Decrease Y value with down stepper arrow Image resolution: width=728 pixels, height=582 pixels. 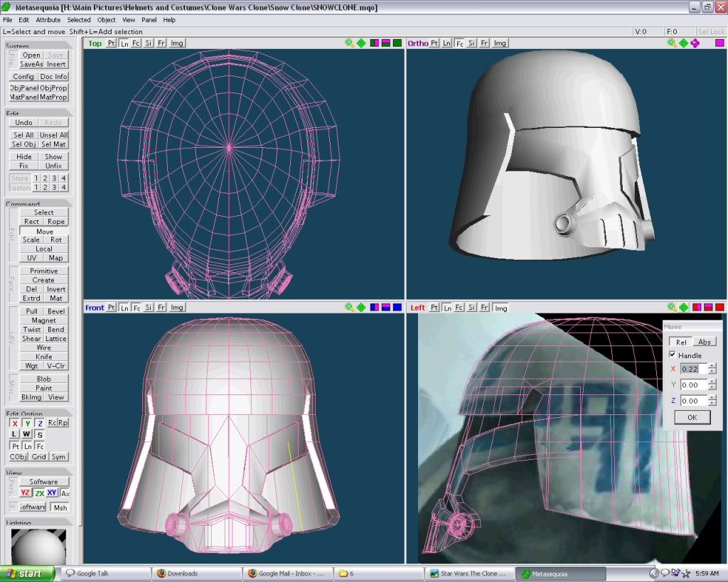coord(712,387)
